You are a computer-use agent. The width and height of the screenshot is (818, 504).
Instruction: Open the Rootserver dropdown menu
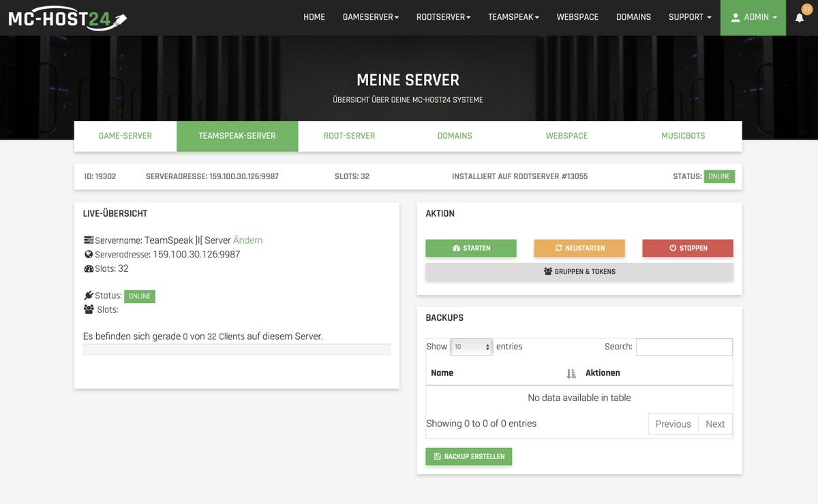(444, 17)
